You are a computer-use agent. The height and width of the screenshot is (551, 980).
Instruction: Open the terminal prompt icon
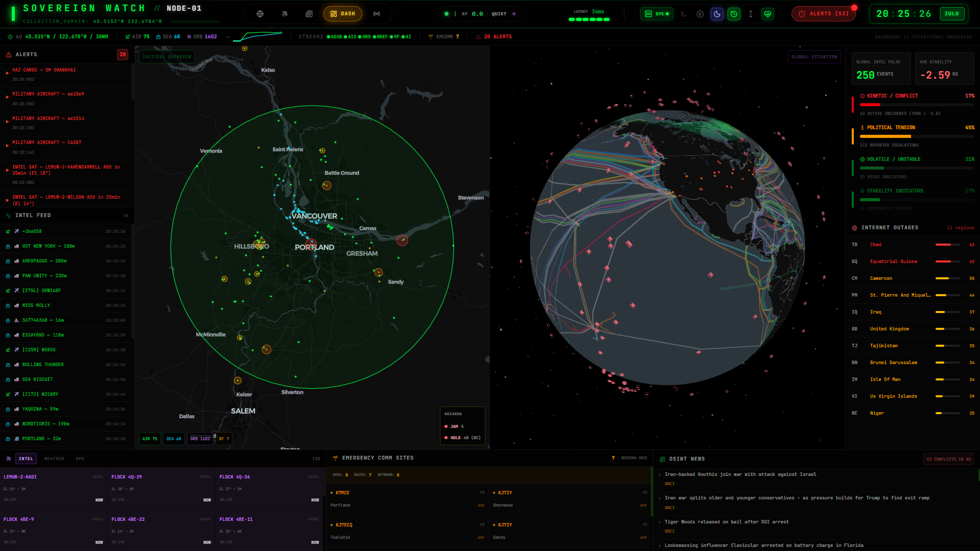tap(683, 14)
